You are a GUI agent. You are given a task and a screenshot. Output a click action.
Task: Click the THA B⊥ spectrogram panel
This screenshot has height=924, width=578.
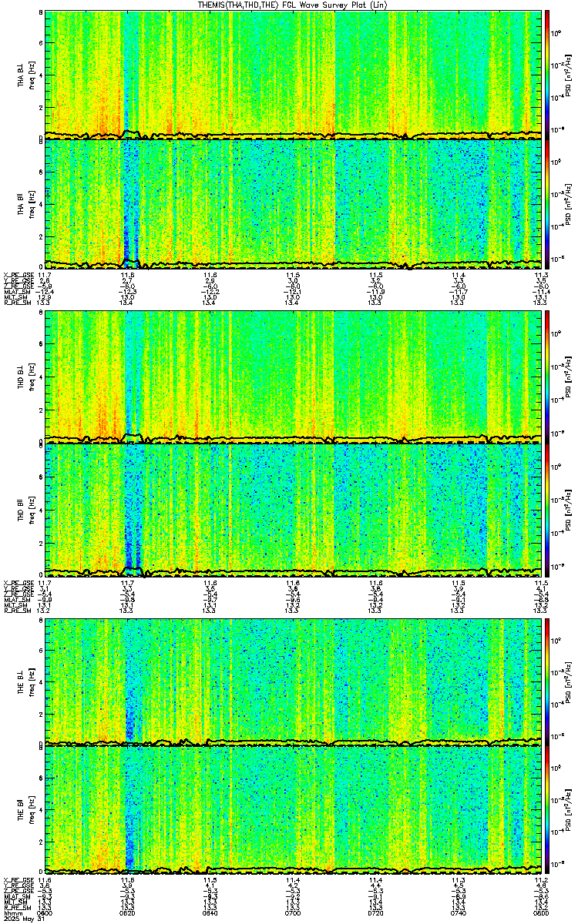[x=294, y=74]
